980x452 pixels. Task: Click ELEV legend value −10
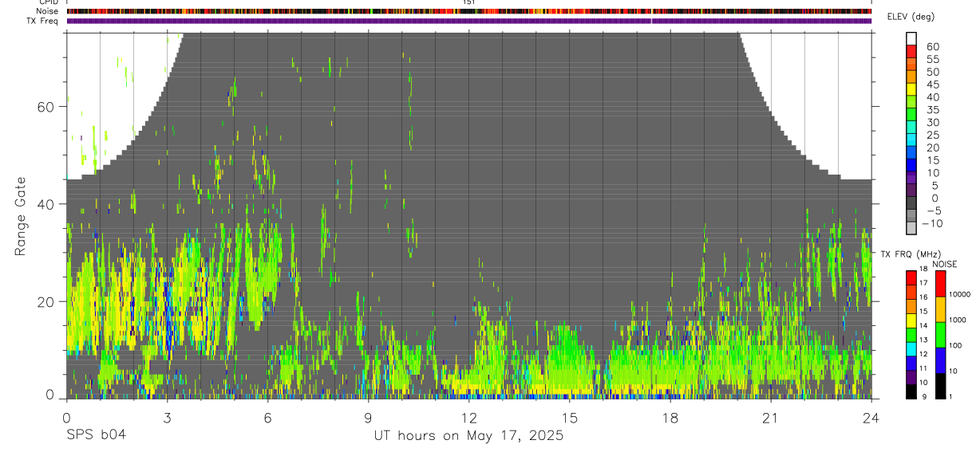933,223
